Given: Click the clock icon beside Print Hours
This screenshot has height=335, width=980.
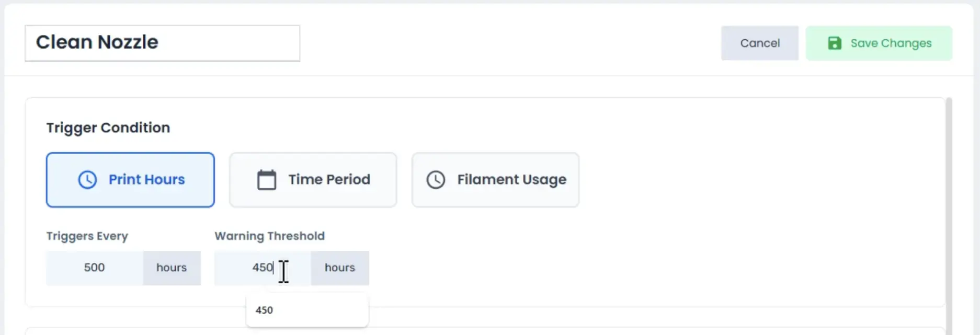Looking at the screenshot, I should click(87, 180).
